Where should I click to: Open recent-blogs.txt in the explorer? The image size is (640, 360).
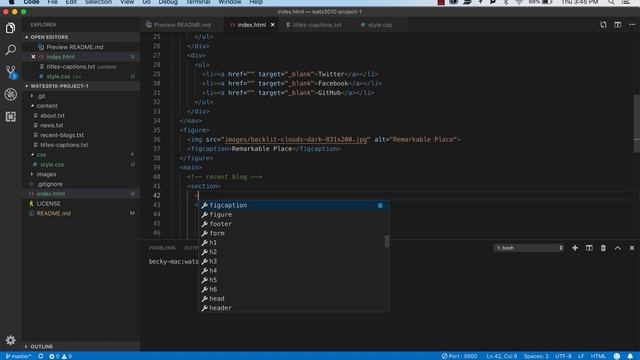62,135
